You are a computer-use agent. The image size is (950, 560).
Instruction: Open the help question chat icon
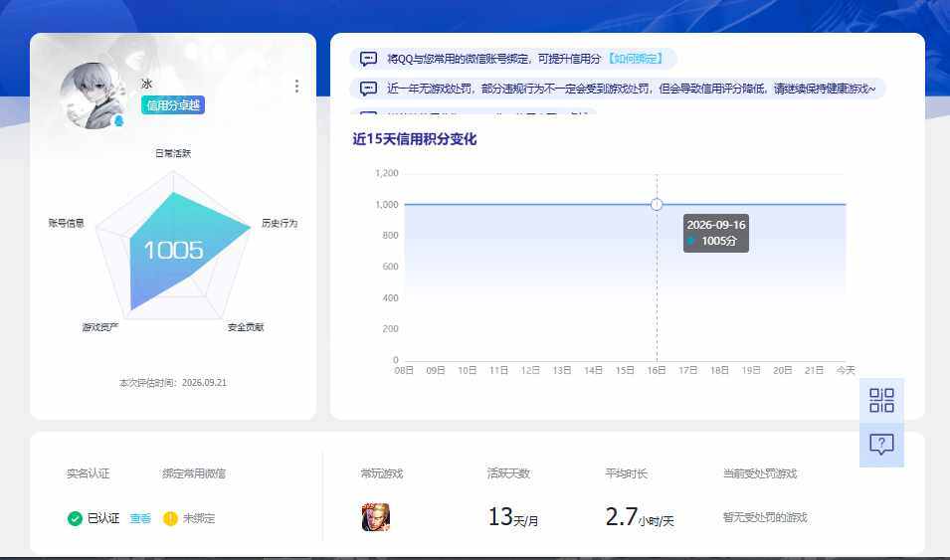pyautogui.click(x=881, y=445)
